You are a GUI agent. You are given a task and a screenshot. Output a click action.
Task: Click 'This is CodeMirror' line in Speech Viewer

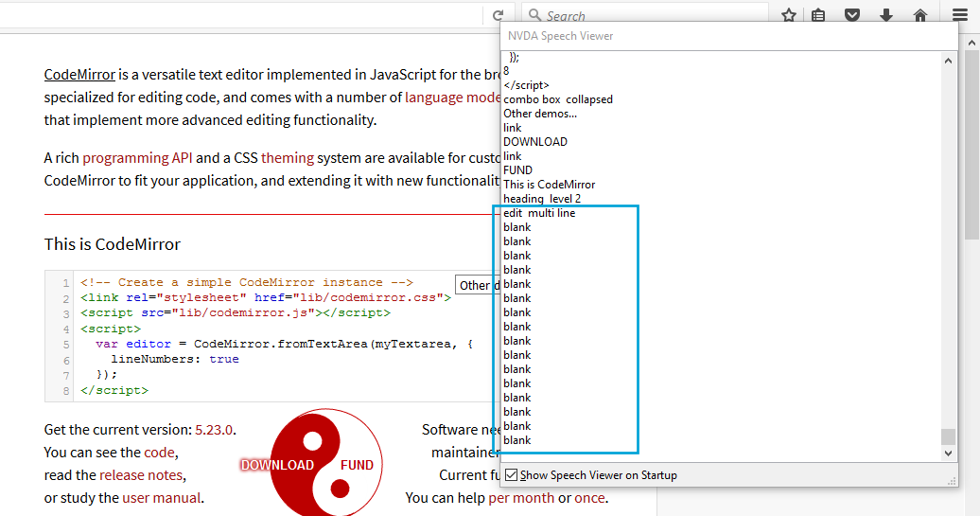point(550,185)
